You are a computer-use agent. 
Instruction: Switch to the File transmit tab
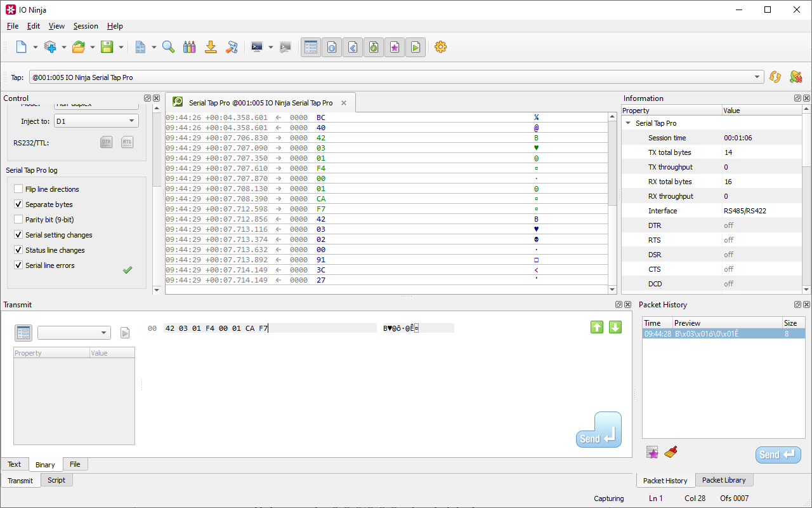tap(75, 464)
